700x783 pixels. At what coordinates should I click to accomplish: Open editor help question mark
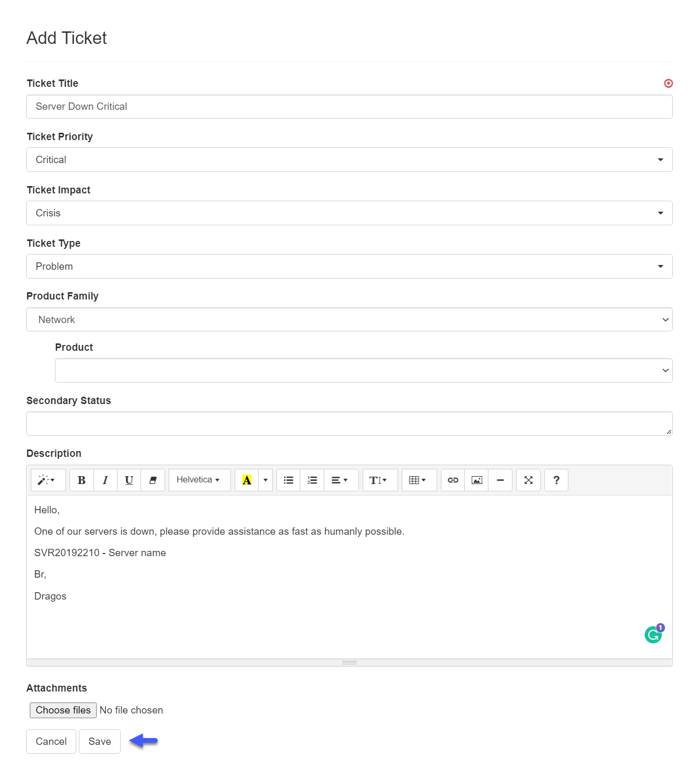pos(556,480)
